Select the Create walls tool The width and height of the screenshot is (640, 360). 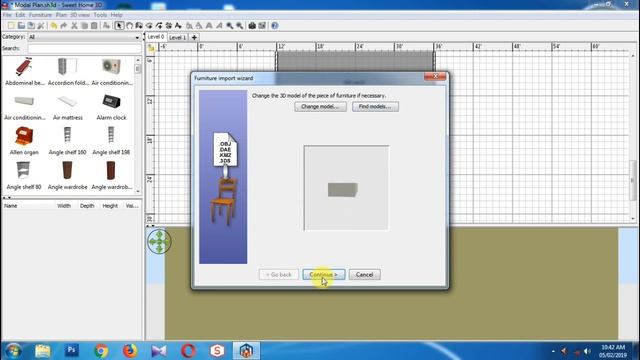(139, 26)
